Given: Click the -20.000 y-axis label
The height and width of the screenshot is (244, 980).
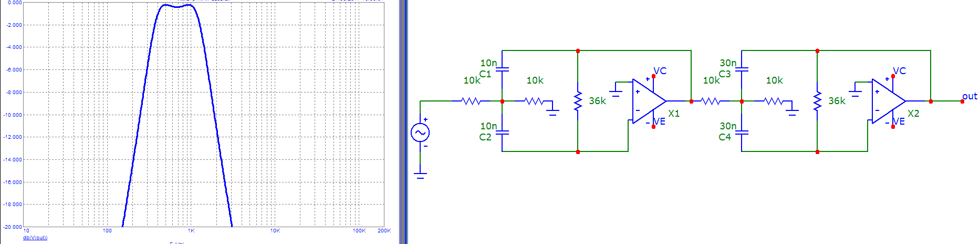Looking at the screenshot, I should pyautogui.click(x=13, y=227).
